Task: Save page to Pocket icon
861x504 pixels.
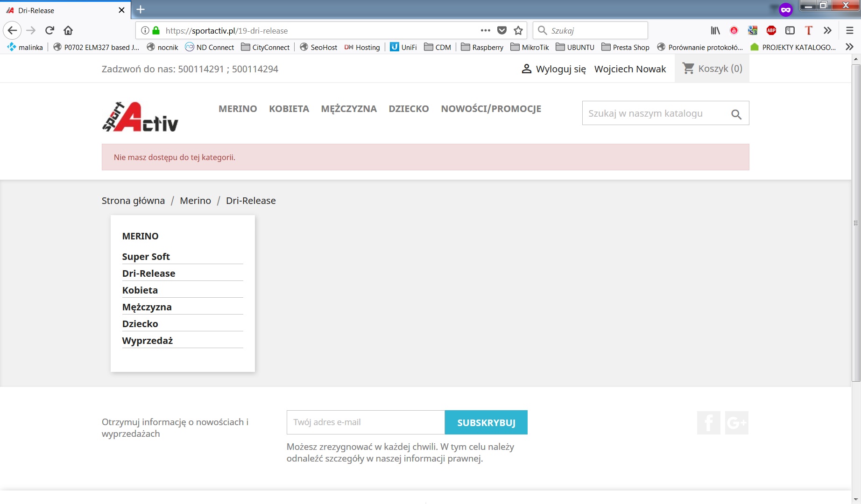Action: (502, 31)
